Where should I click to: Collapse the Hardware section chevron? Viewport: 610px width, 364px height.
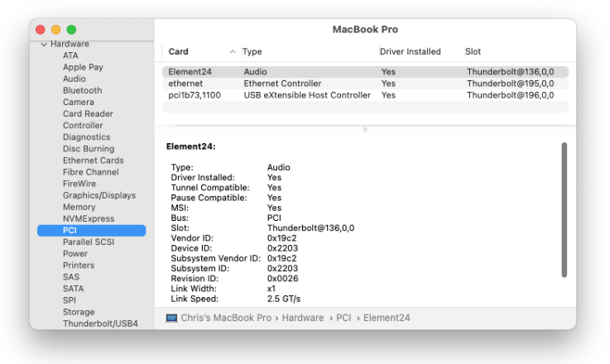click(44, 45)
